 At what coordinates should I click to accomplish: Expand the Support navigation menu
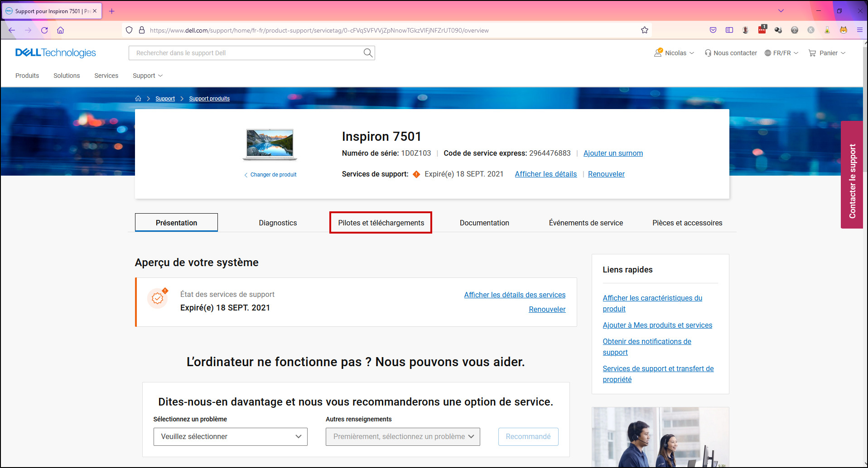click(148, 76)
